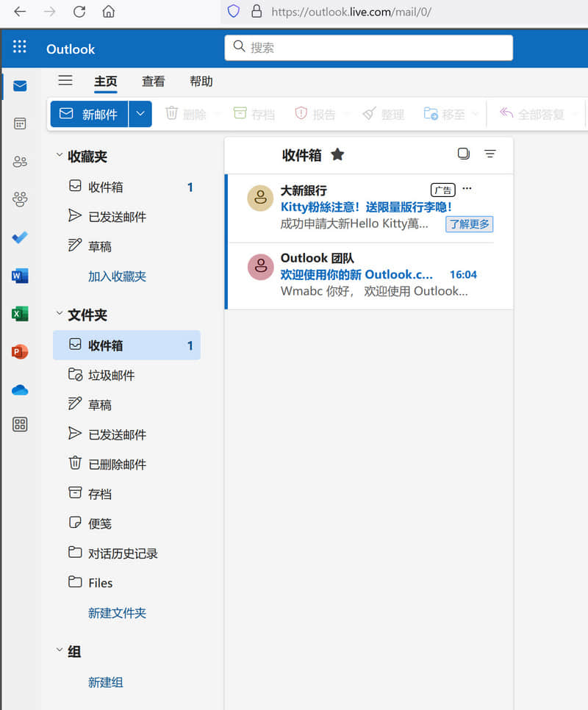Click the 整理 sweep toolbar button
Viewport: 588px width, 710px height.
[384, 114]
